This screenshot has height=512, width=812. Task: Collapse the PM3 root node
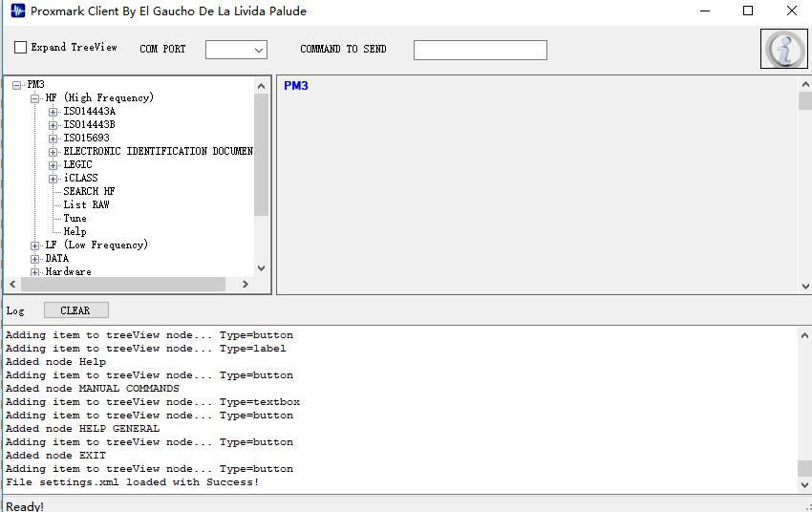(x=17, y=85)
